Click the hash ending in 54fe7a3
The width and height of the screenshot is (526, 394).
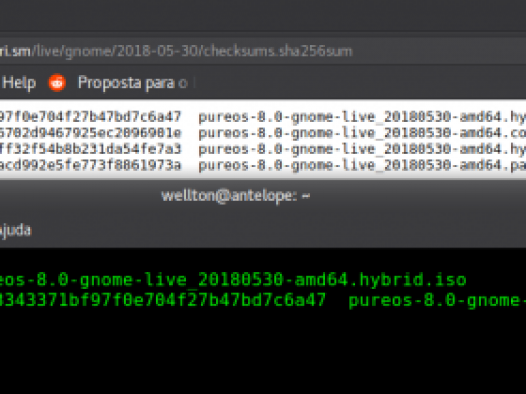91,149
